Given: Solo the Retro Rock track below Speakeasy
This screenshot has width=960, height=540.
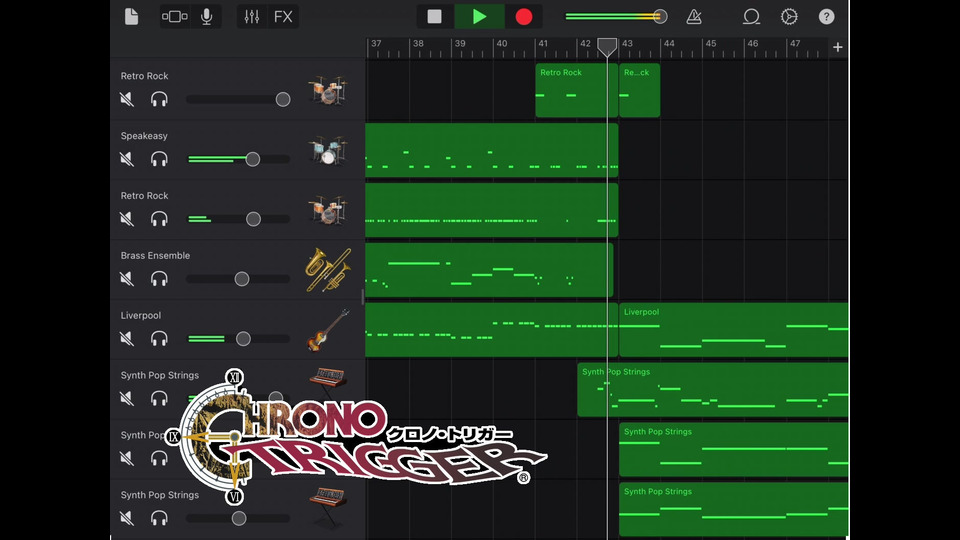Looking at the screenshot, I should (x=159, y=219).
